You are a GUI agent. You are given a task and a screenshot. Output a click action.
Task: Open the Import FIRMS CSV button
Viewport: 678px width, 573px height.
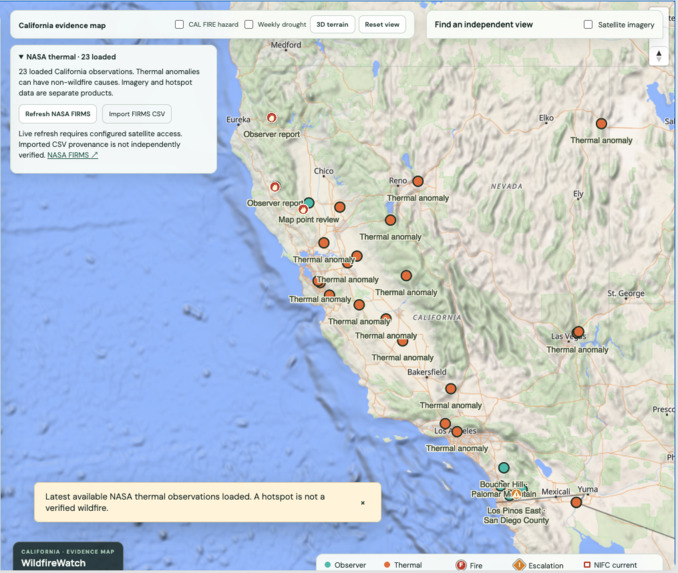point(137,114)
